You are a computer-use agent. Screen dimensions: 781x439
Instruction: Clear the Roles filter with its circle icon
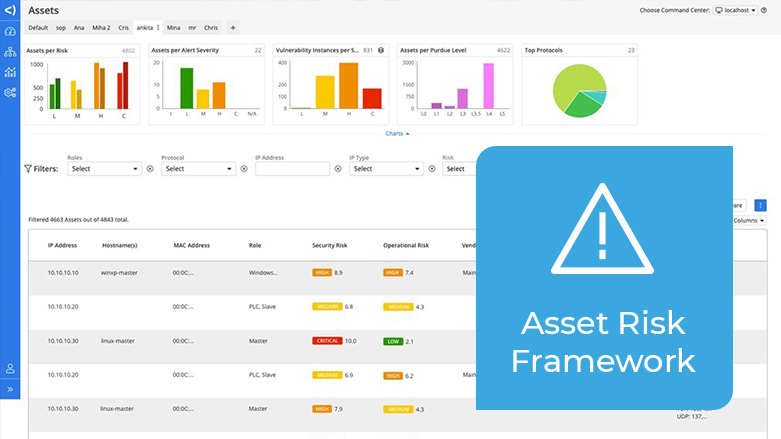[x=150, y=169]
